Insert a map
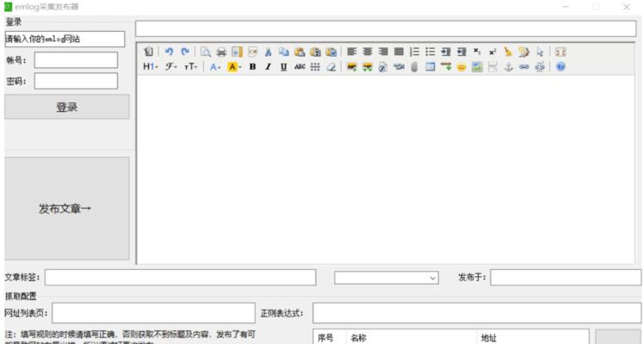This screenshot has width=644, height=344. tap(477, 66)
